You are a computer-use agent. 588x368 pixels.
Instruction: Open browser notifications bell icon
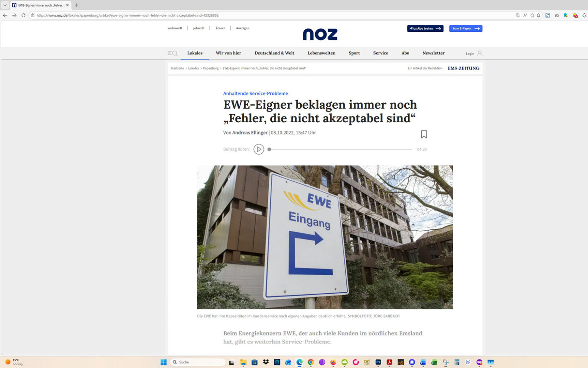pos(538,15)
